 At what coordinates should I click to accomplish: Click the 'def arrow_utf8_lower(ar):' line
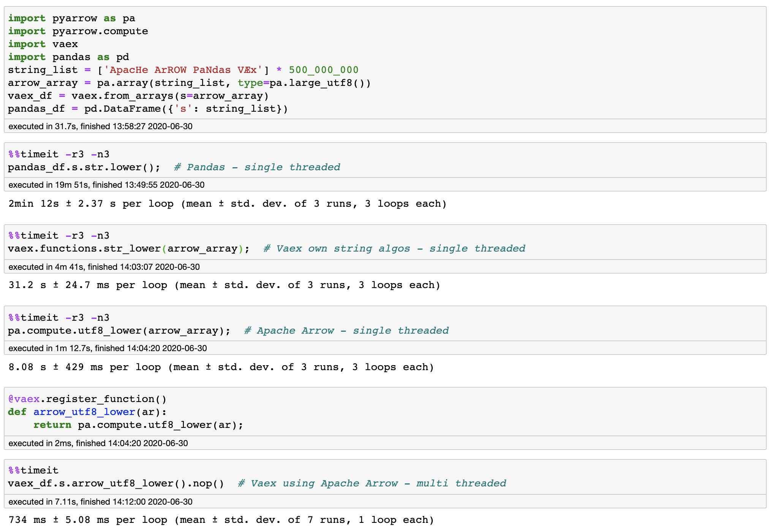87,412
